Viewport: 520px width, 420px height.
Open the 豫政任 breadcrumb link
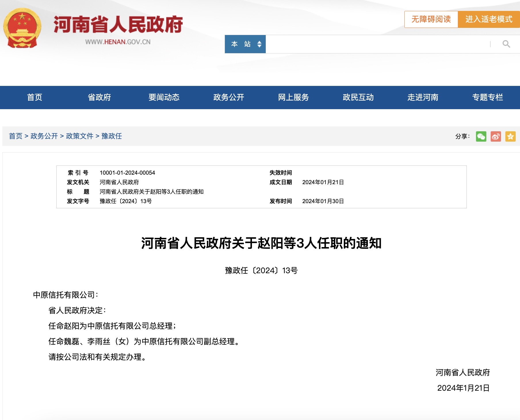(x=112, y=136)
